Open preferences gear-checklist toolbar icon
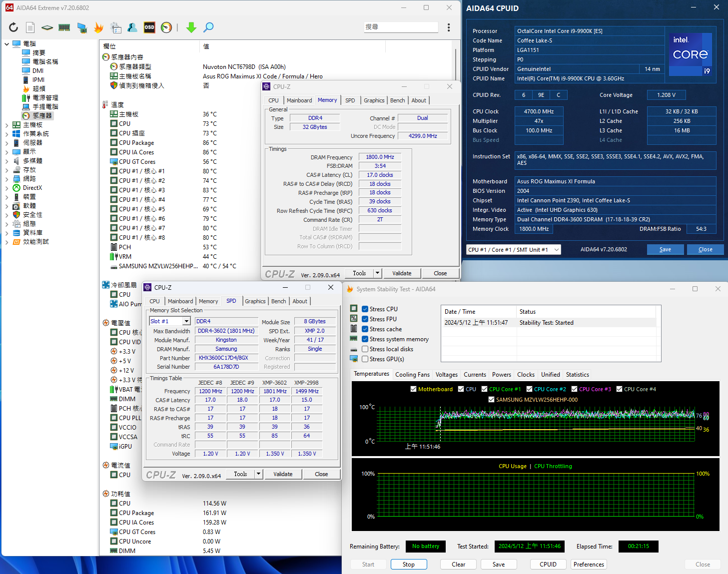 tap(116, 27)
